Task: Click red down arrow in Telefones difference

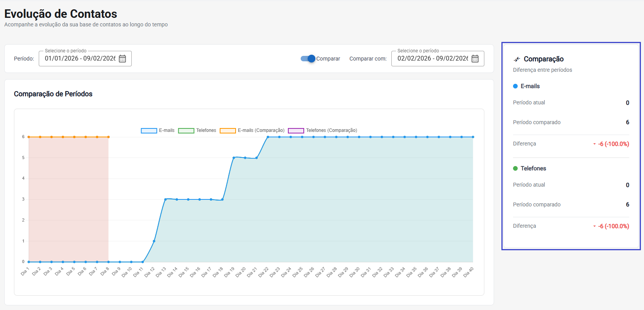Action: click(x=594, y=227)
